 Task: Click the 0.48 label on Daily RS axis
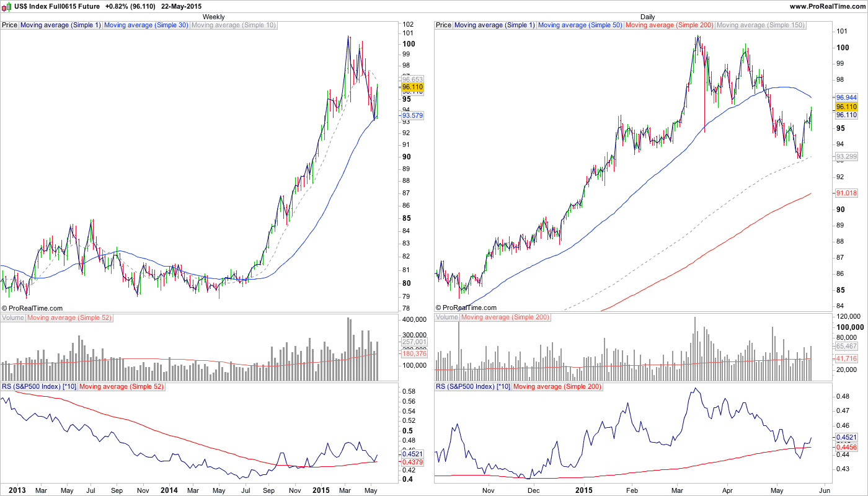[843, 396]
